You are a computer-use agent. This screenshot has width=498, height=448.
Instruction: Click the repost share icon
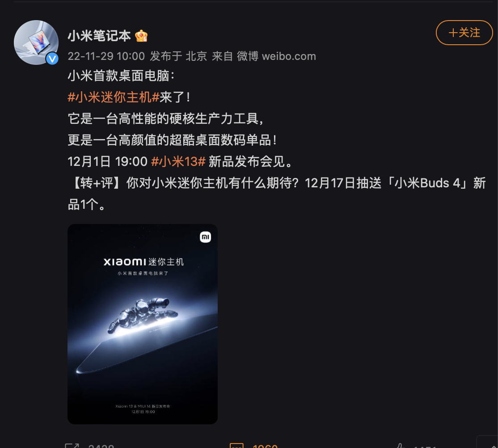pos(72,445)
